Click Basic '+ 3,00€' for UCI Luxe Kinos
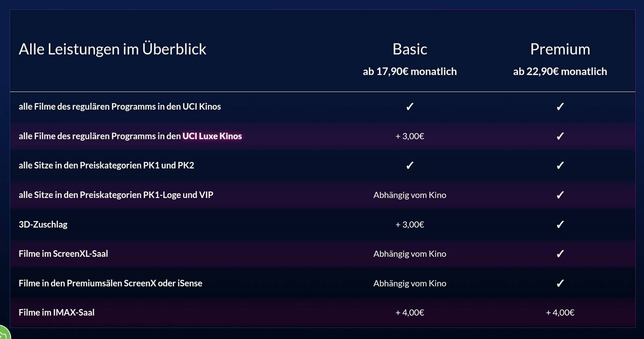Viewport: 644px width, 339px height. [x=410, y=136]
